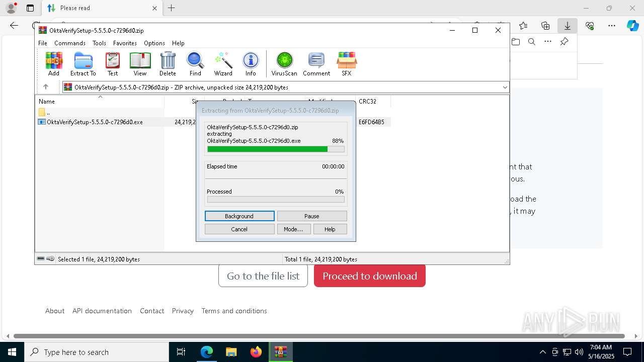Open the Commands menu
This screenshot has width=644, height=362.
tap(70, 43)
